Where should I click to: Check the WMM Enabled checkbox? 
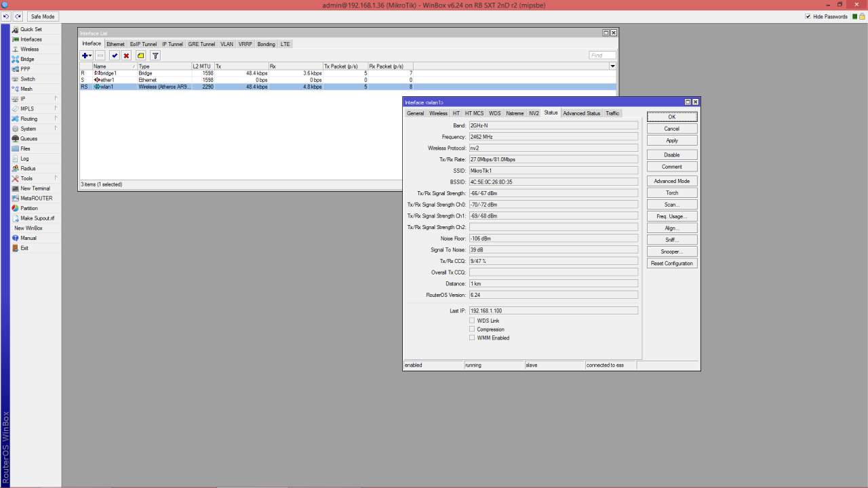click(472, 338)
